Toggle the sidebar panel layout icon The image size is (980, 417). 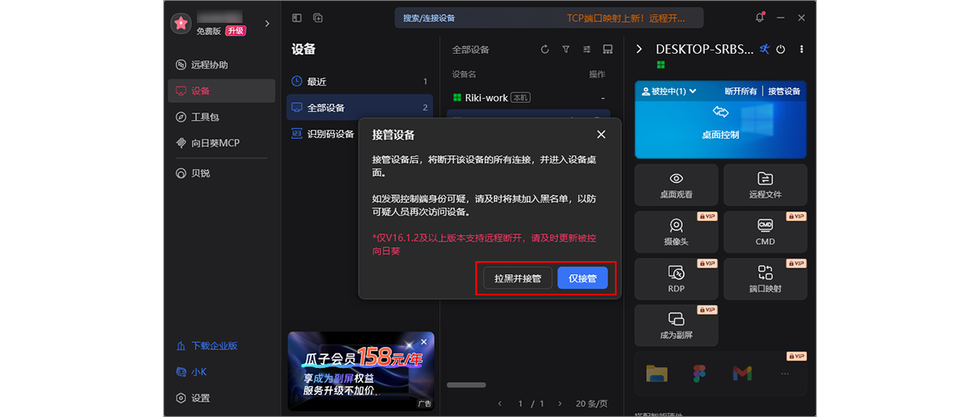coord(296,18)
